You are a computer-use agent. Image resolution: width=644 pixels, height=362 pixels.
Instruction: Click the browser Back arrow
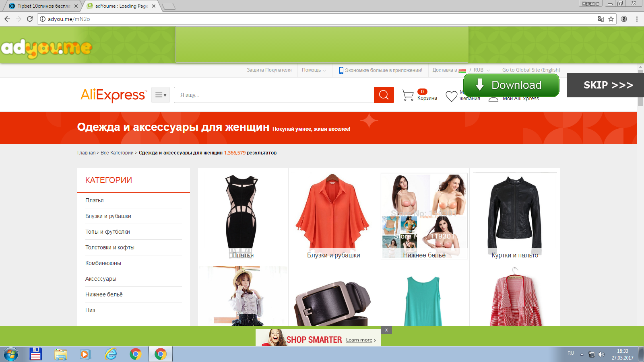coord(7,19)
